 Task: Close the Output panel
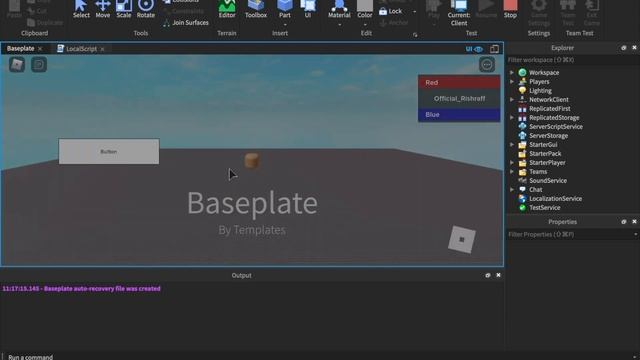click(498, 275)
